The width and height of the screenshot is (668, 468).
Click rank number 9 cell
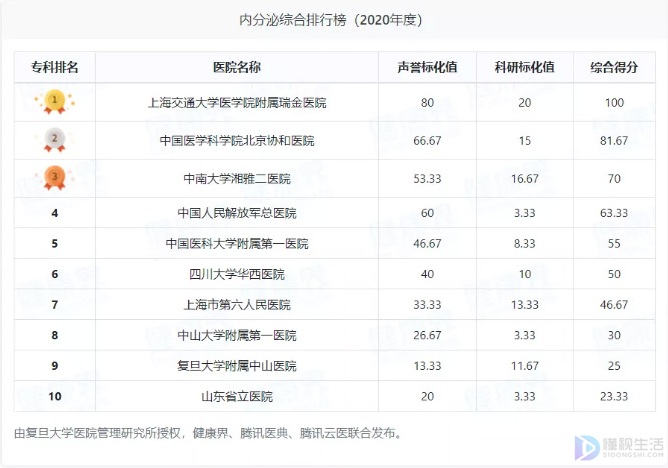(x=55, y=366)
